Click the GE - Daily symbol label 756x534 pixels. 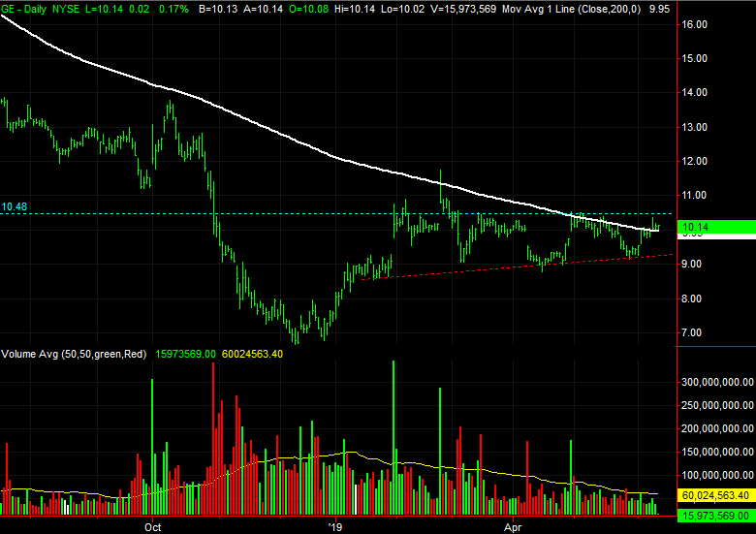(x=23, y=9)
